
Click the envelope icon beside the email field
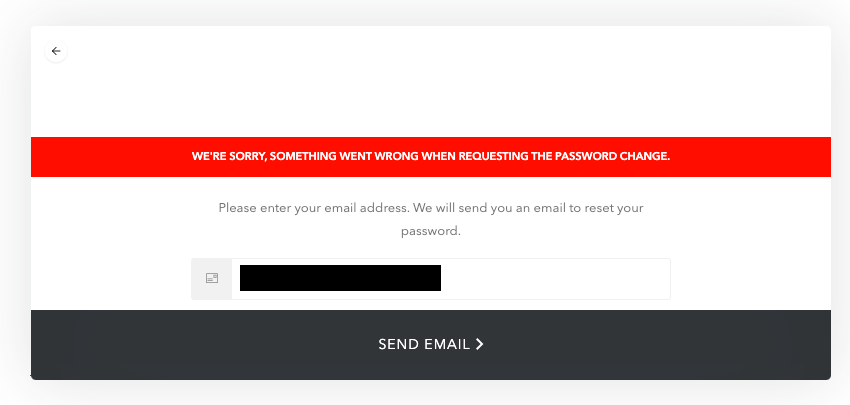212,278
